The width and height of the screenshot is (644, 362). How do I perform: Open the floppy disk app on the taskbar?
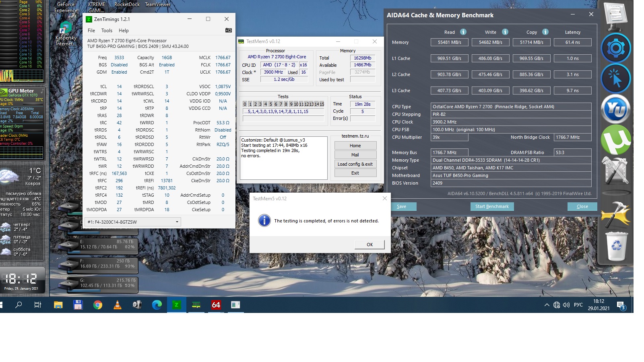click(x=78, y=305)
